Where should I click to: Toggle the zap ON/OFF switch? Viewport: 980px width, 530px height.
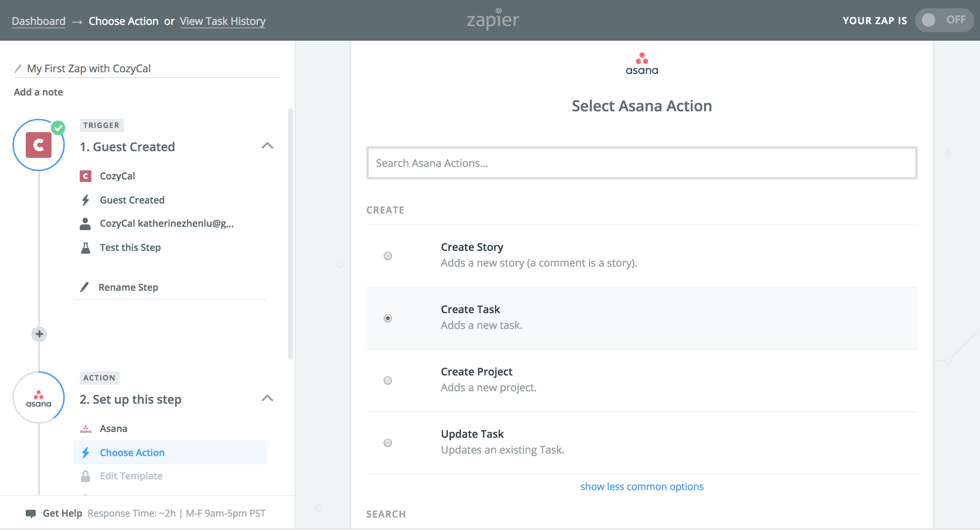tap(943, 20)
